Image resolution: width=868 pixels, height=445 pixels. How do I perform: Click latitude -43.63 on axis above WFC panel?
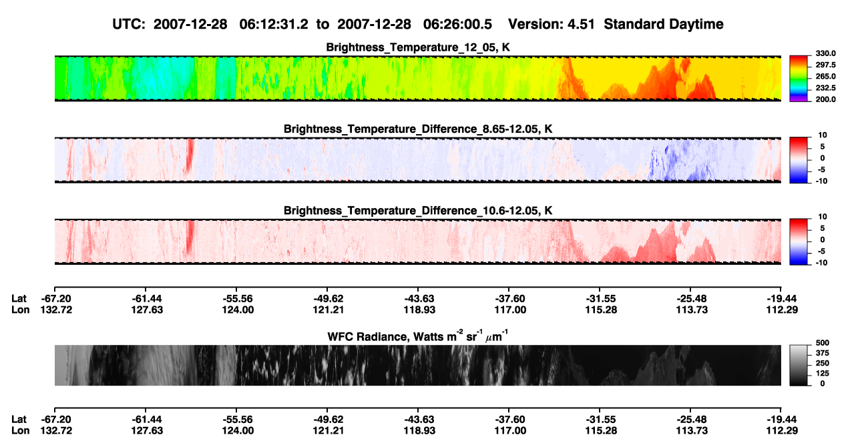coord(419,299)
